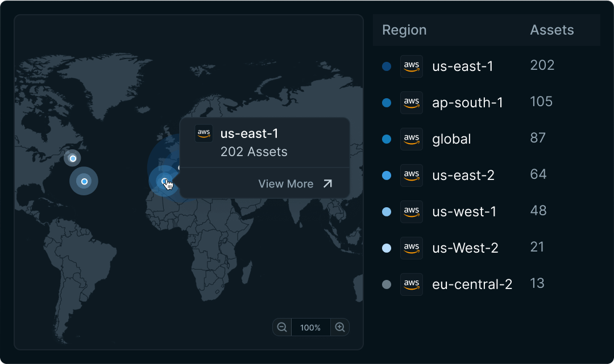This screenshot has height=364, width=614.
Task: Click the AWS icon in global row
Action: 412,139
